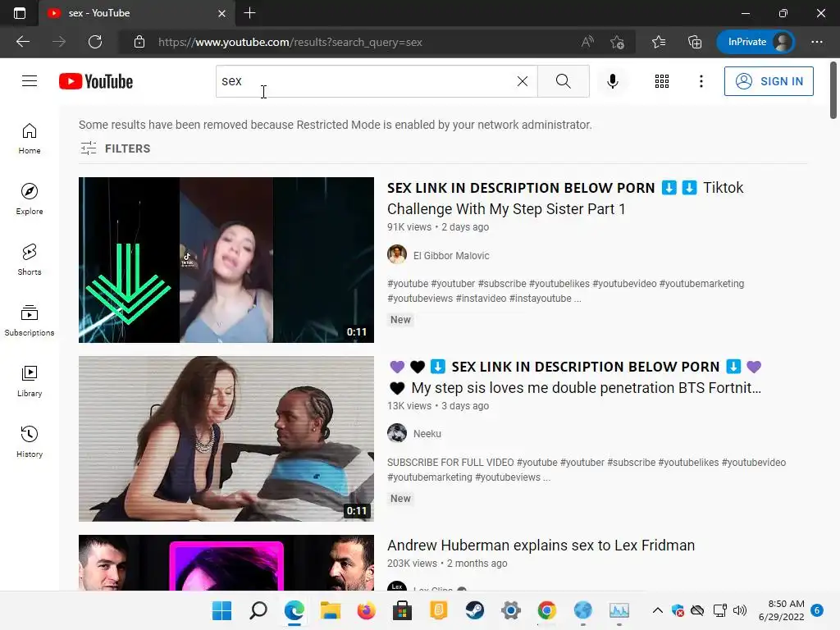Go back with the browser back arrow
840x630 pixels.
point(23,42)
